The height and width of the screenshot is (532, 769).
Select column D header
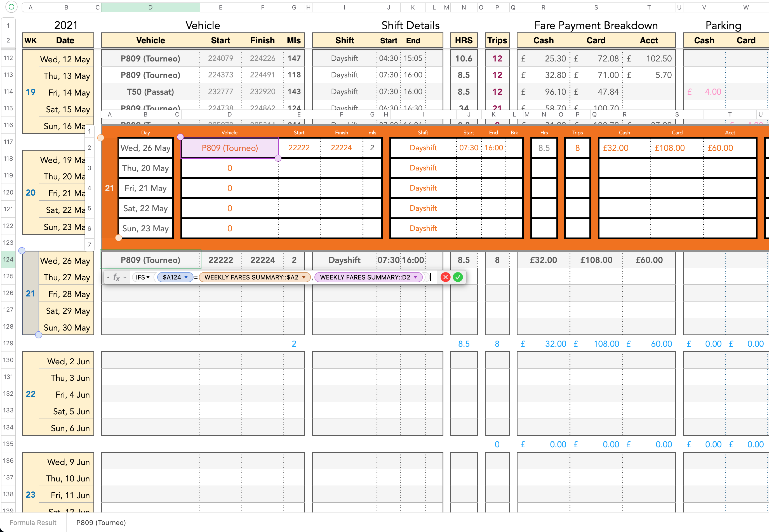pyautogui.click(x=150, y=7)
